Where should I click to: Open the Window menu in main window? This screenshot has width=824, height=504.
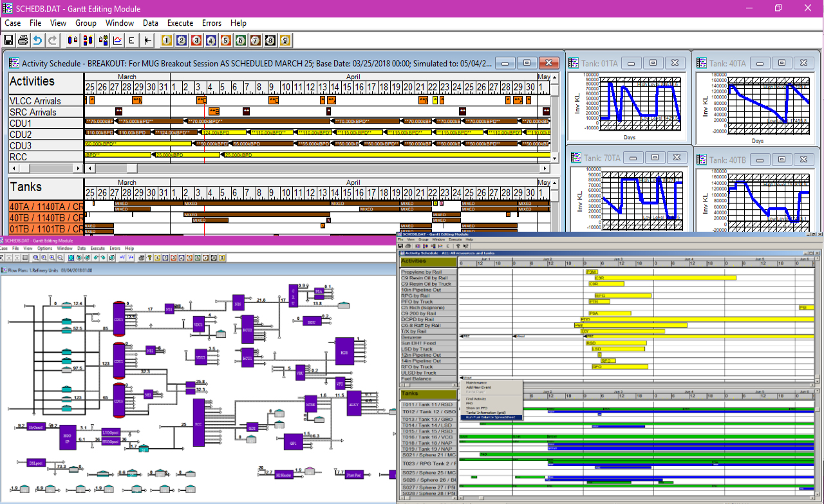click(120, 23)
